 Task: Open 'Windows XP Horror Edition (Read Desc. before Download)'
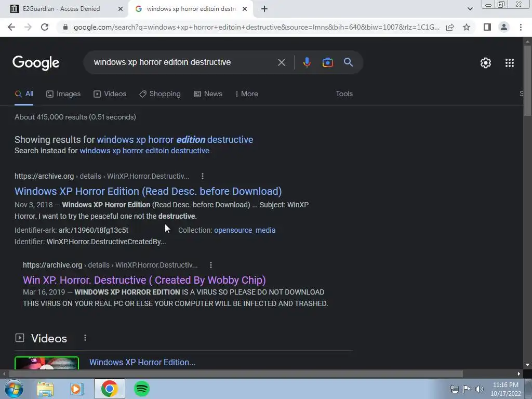point(148,191)
